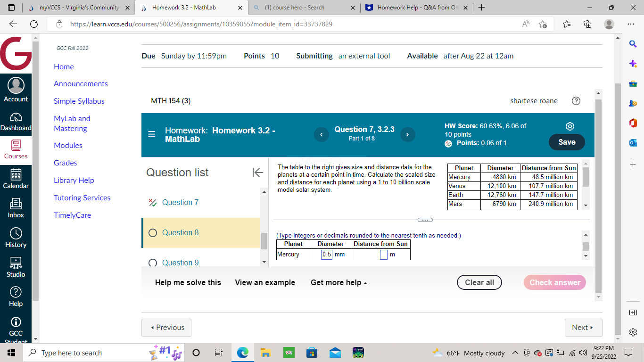
Task: Open Outlook from the taskbar
Action: pos(335,352)
